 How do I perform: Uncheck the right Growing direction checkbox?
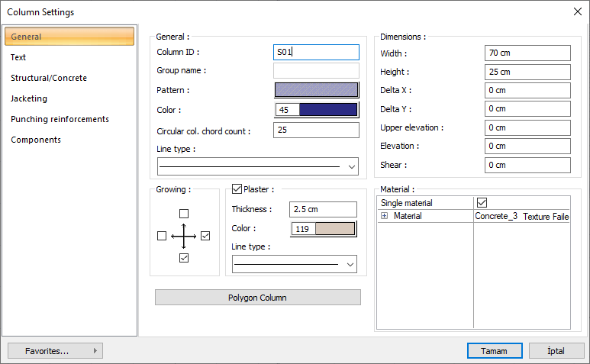(x=205, y=237)
